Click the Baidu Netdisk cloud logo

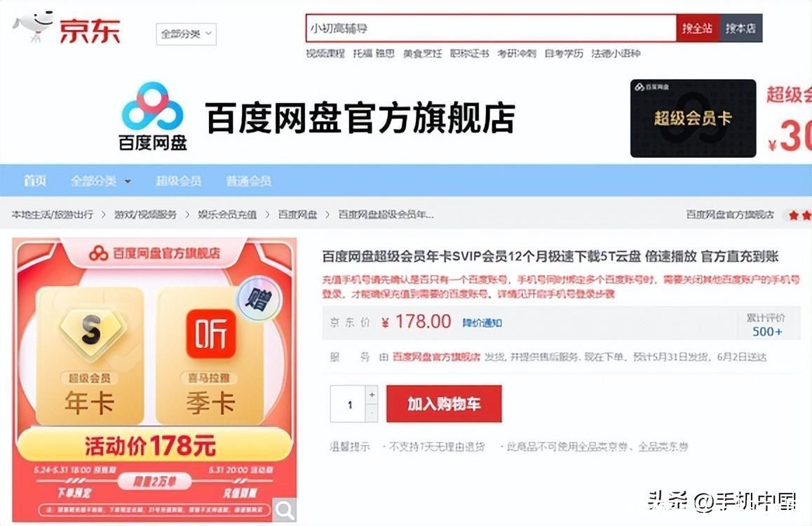point(152,106)
